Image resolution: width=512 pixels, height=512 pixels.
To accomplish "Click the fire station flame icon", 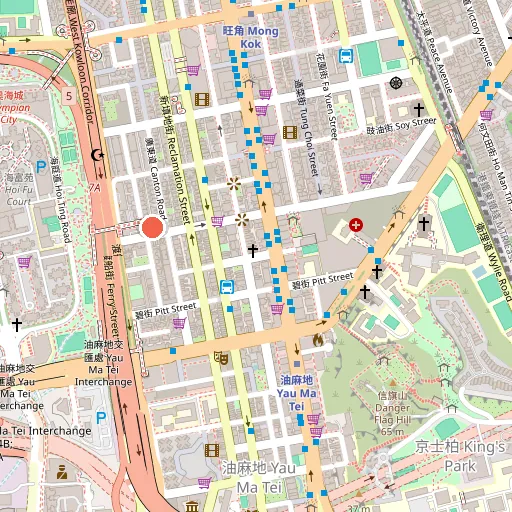I will (x=318, y=340).
